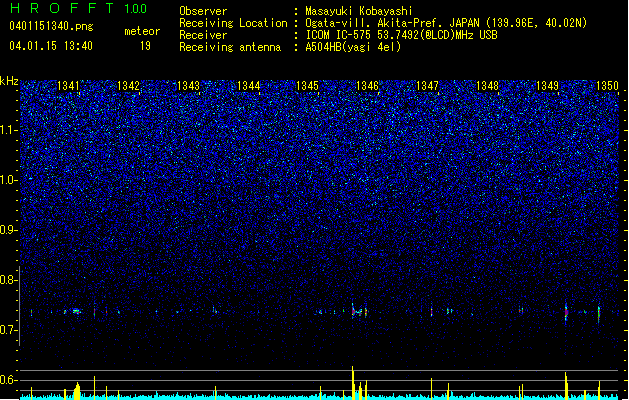Click observer name Masayuki Kobayashi

(359, 11)
